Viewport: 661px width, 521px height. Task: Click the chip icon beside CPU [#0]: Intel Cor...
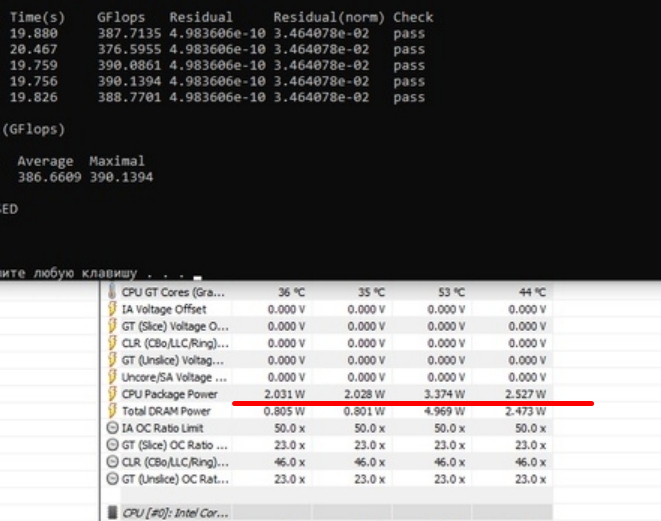coord(112,512)
